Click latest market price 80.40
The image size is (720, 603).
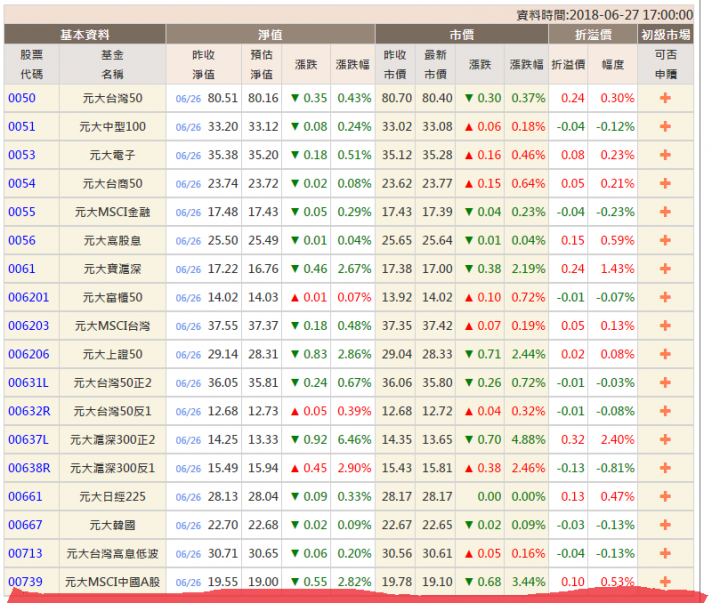point(437,98)
